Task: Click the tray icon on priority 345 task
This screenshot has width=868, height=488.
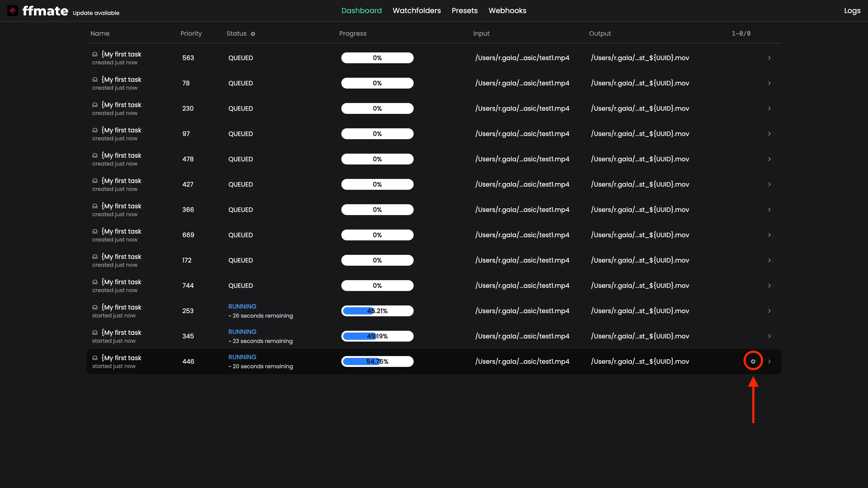Action: (95, 332)
